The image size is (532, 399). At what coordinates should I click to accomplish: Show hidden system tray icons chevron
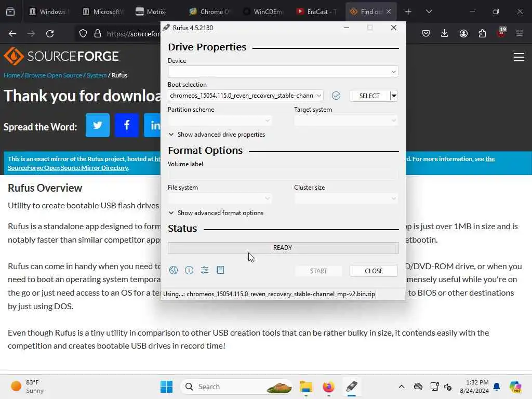tap(402, 387)
